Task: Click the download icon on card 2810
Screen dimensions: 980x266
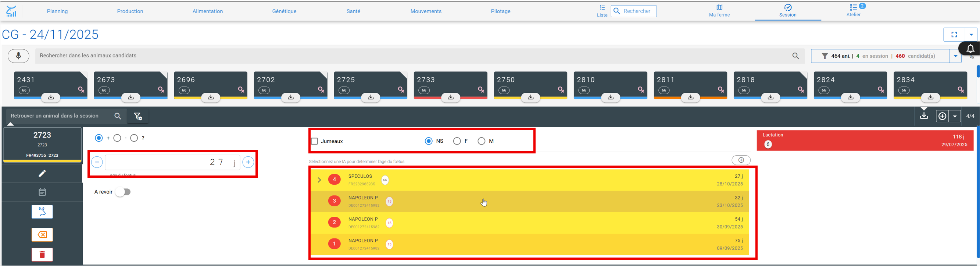Action: pyautogui.click(x=611, y=97)
